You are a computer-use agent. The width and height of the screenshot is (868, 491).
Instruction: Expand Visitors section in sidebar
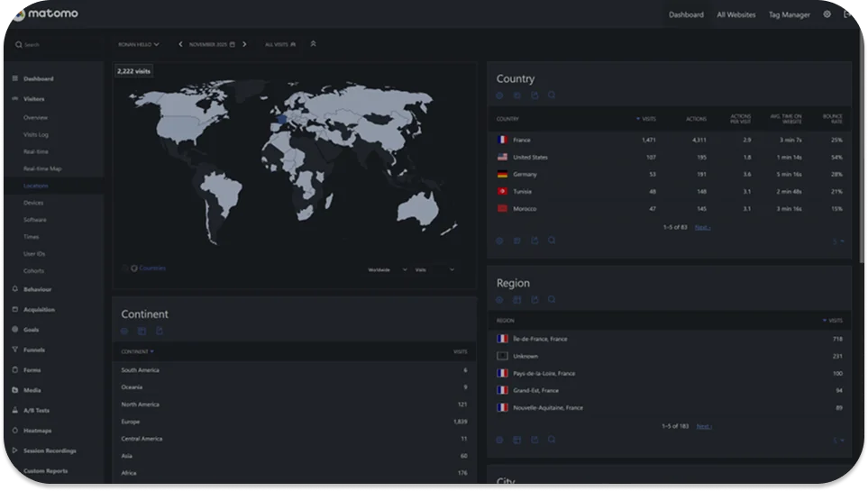[x=33, y=98]
